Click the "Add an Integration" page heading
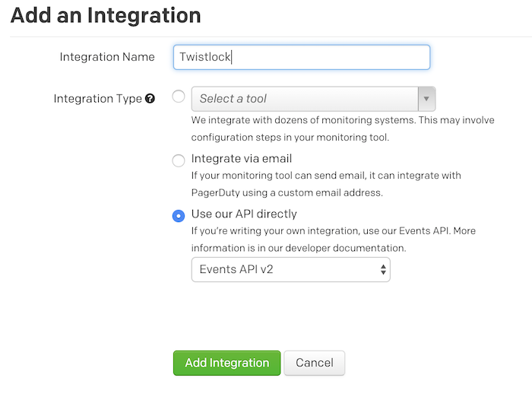This screenshot has width=532, height=403. pyautogui.click(x=106, y=15)
